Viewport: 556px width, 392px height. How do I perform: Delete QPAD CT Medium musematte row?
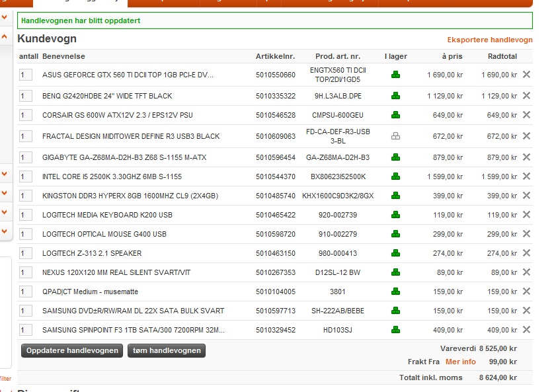coord(526,291)
